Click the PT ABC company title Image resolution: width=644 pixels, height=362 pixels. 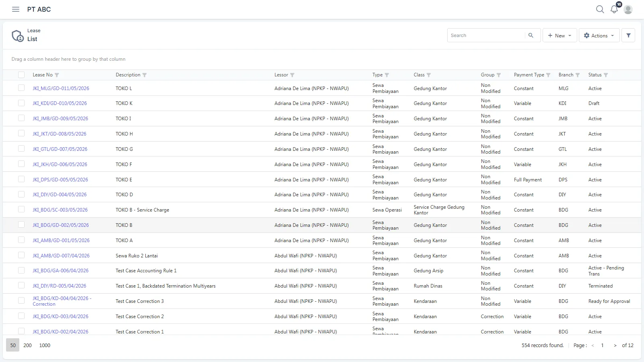coord(39,9)
